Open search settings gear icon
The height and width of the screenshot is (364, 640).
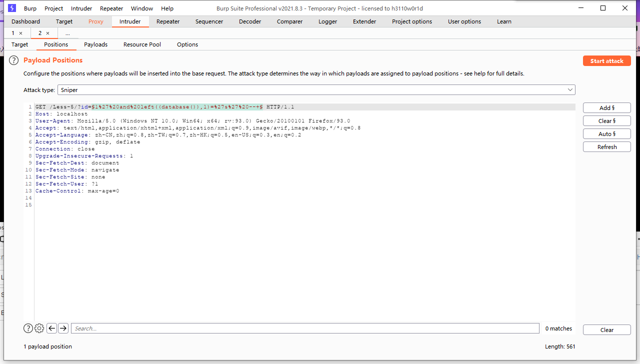point(39,328)
